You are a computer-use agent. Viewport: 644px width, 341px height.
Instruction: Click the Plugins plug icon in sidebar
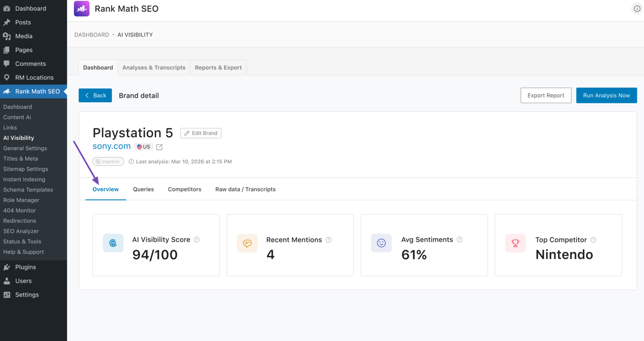coord(7,267)
